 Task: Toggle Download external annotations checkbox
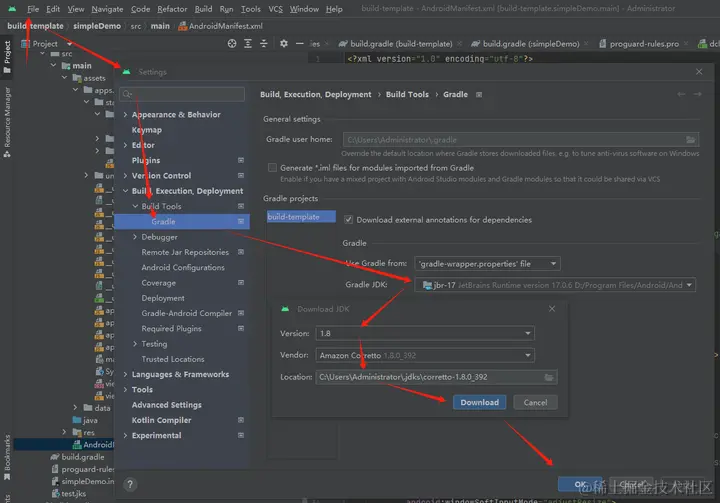pos(349,220)
